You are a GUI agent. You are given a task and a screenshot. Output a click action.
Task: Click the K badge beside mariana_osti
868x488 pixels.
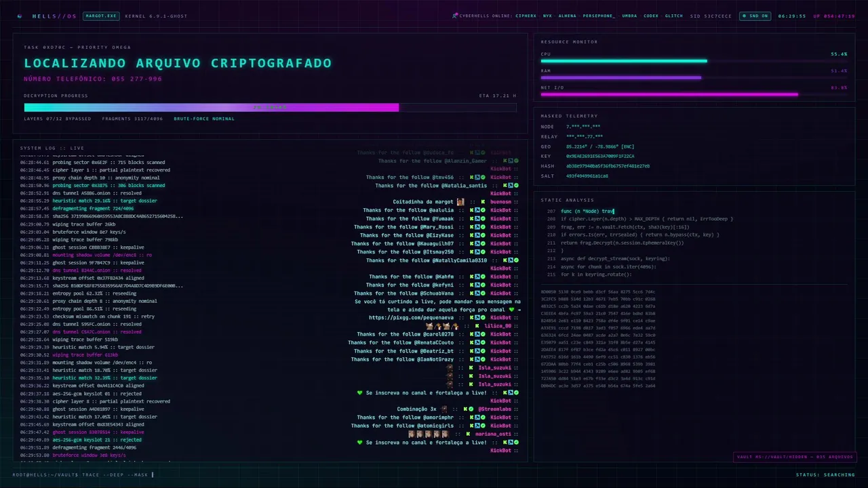click(468, 434)
